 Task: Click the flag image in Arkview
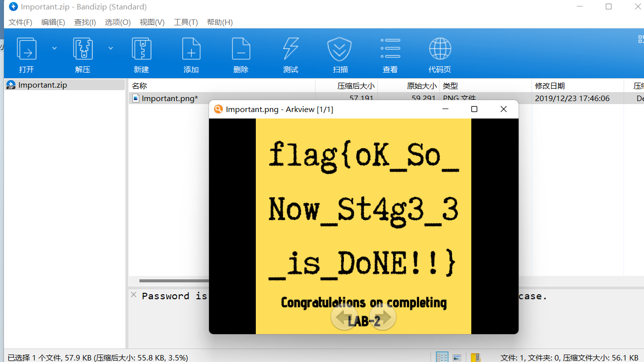363,226
